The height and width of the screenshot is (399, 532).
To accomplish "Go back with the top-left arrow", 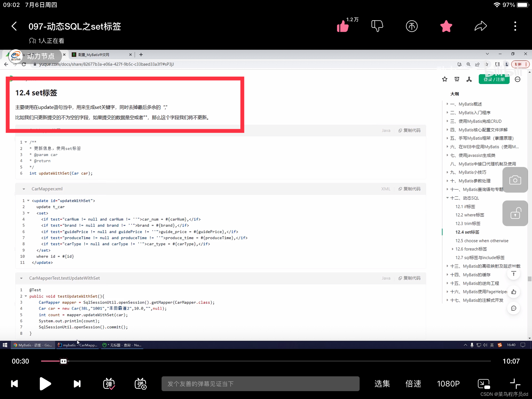I will point(14,26).
